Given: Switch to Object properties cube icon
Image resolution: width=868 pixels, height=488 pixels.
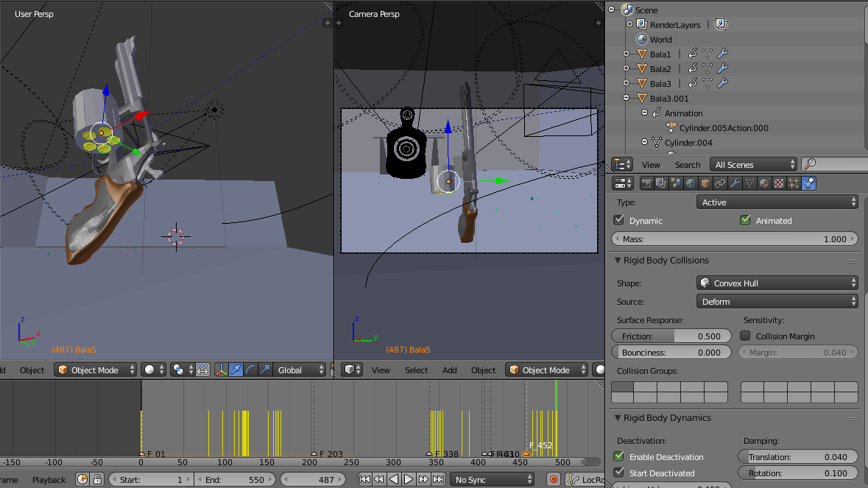Looking at the screenshot, I should click(705, 183).
